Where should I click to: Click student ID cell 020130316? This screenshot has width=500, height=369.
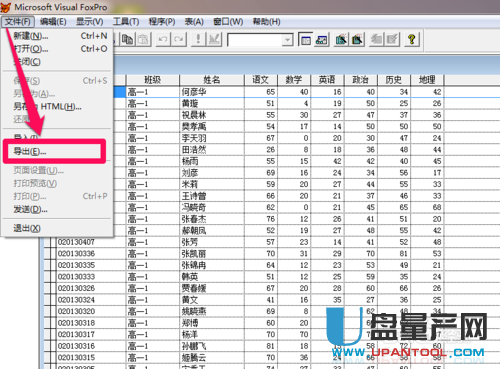(91, 346)
